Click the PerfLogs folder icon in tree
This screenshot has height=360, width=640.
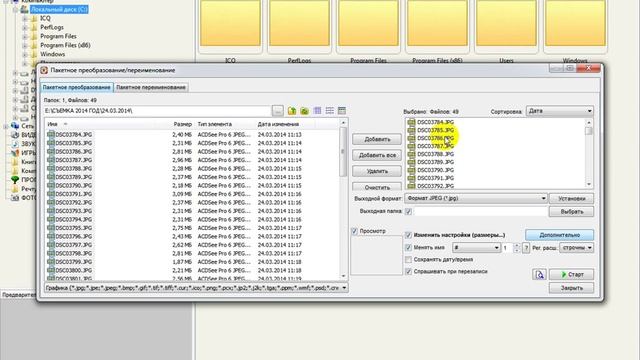point(34,27)
